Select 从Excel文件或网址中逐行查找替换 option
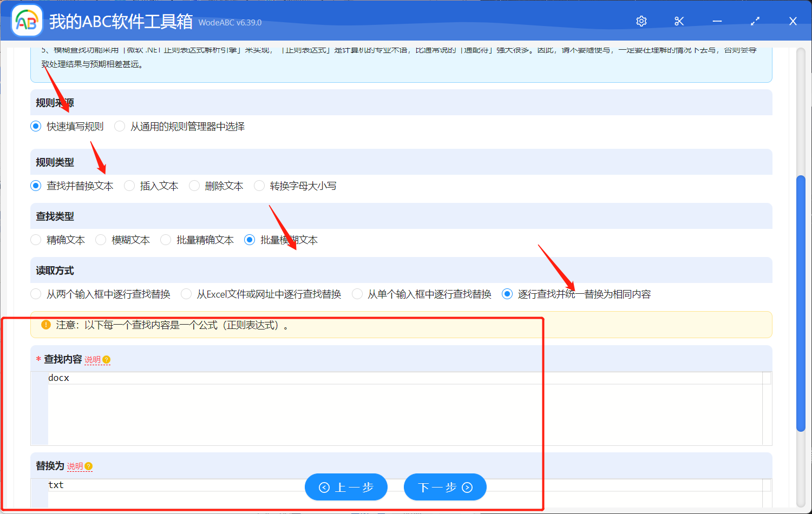Viewport: 812px width, 514px height. tap(187, 294)
